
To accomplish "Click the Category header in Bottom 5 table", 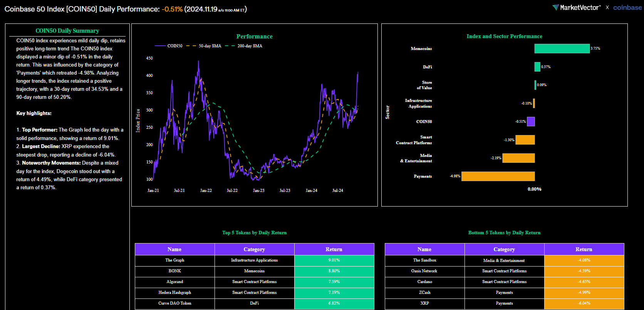I will pyautogui.click(x=504, y=249).
